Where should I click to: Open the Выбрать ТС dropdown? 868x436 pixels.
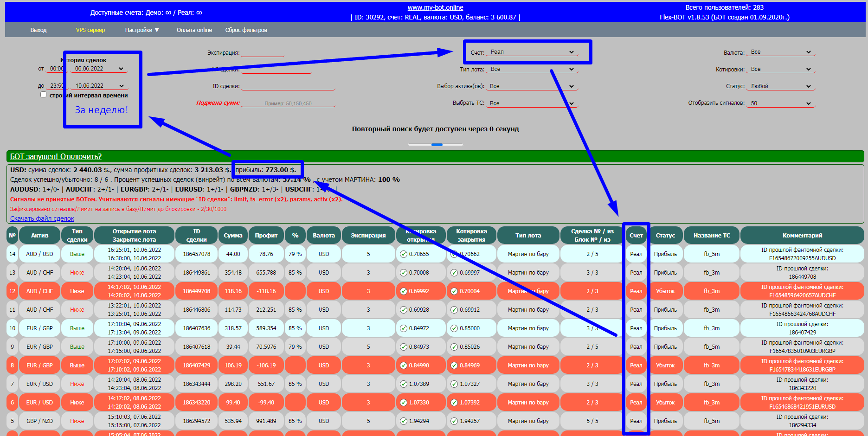pos(532,103)
